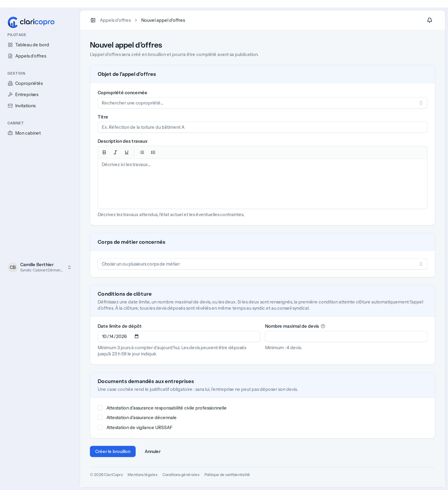Check Attestation d'assurance responsabilité civile professionnelle
This screenshot has width=448, height=490.
100,408
